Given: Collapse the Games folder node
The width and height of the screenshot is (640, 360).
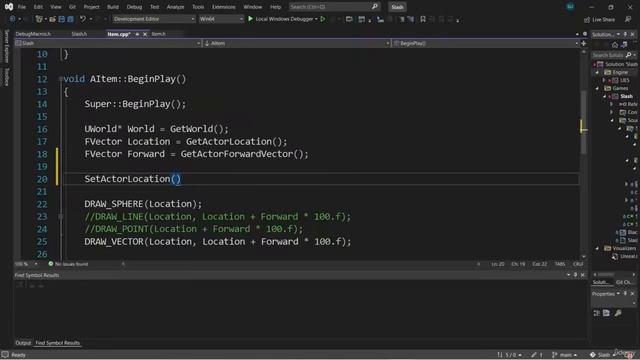Looking at the screenshot, I should pyautogui.click(x=598, y=88).
